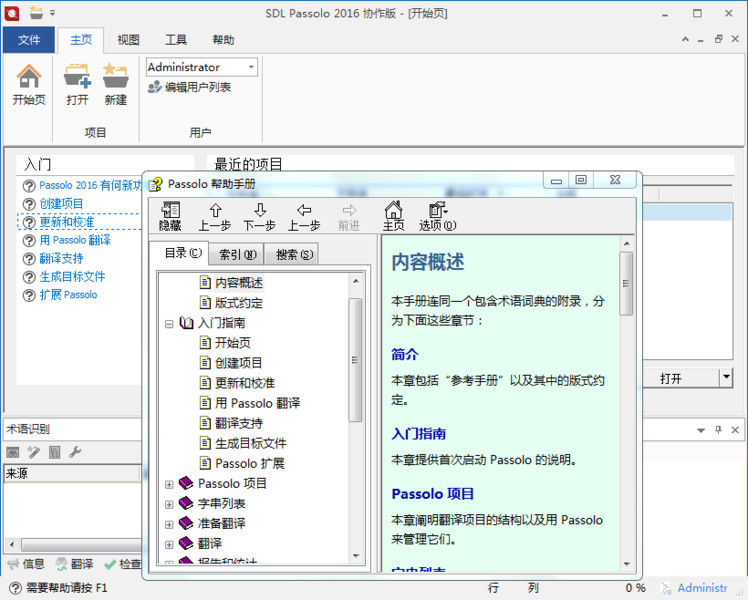Expand the 字串列表 tree node
Viewport: 748px width, 600px height.
169,503
